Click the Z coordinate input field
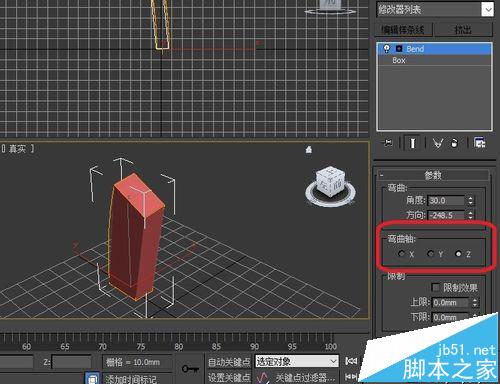 (x=71, y=362)
